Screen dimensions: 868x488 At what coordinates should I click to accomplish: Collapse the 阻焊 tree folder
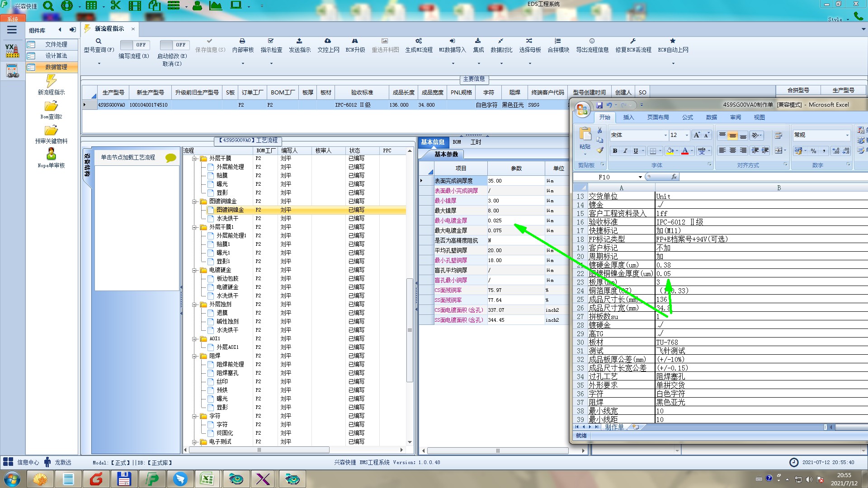pos(194,356)
